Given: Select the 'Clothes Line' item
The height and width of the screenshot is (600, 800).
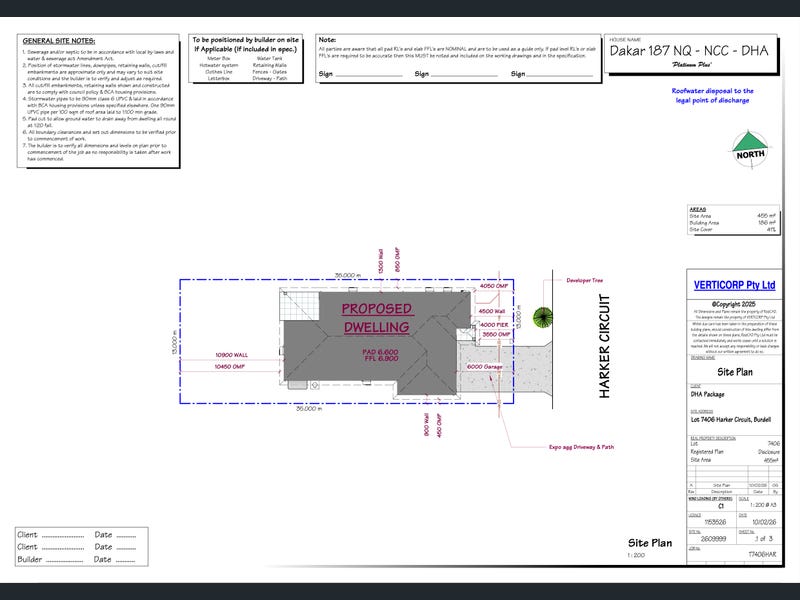Looking at the screenshot, I should [x=218, y=72].
